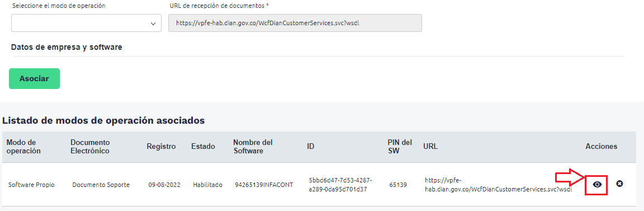
Task: Select the 'Documento Electrónico' column header
Action: click(x=90, y=147)
